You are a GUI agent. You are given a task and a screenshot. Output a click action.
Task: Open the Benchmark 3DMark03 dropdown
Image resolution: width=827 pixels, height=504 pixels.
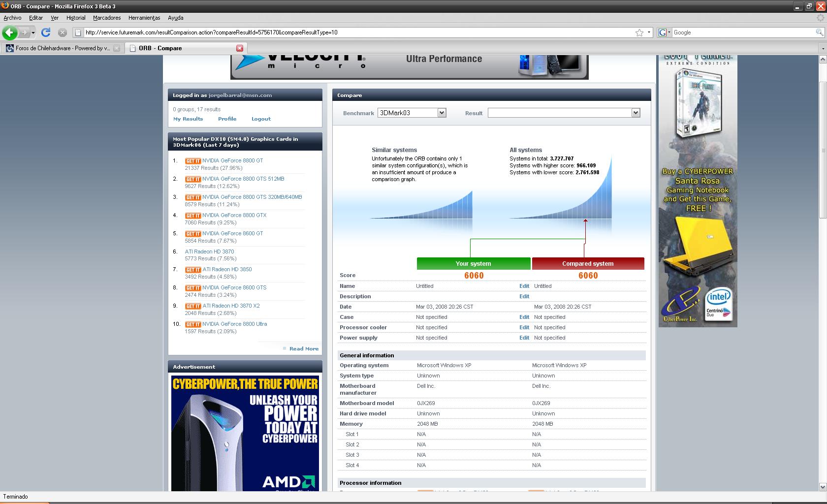pyautogui.click(x=412, y=113)
